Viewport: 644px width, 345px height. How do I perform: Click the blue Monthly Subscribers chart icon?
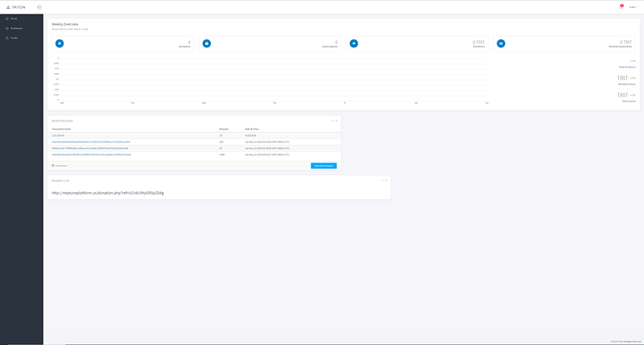pos(501,43)
